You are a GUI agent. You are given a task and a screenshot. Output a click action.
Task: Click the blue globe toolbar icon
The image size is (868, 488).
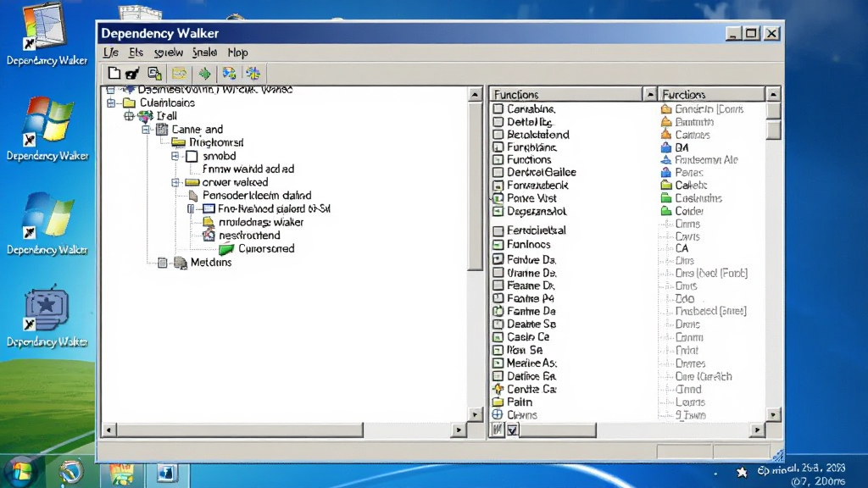229,73
